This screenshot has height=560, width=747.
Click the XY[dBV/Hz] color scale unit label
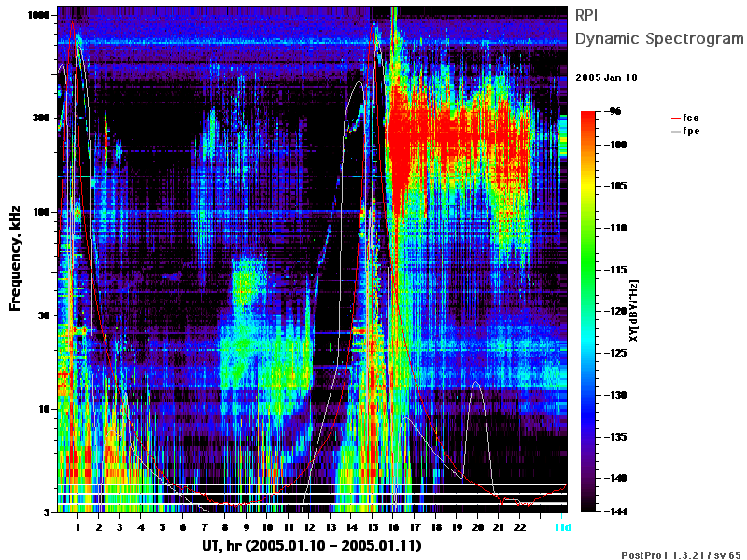634,311
